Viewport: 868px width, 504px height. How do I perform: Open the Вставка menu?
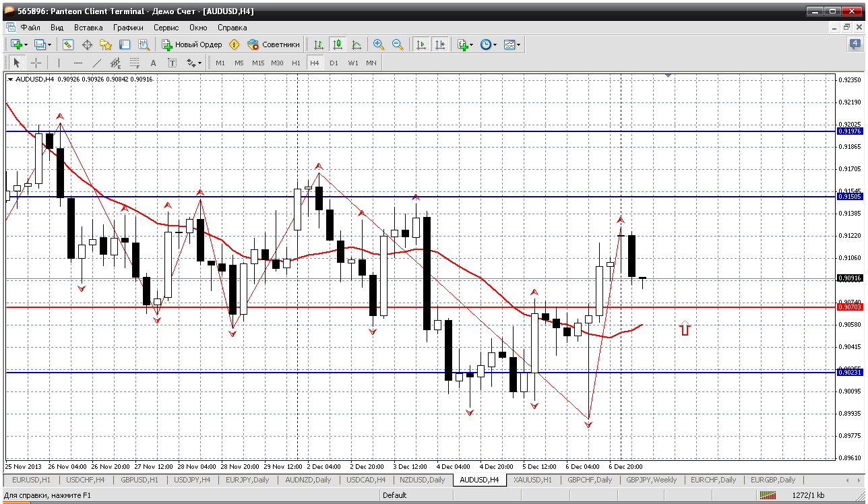[88, 28]
